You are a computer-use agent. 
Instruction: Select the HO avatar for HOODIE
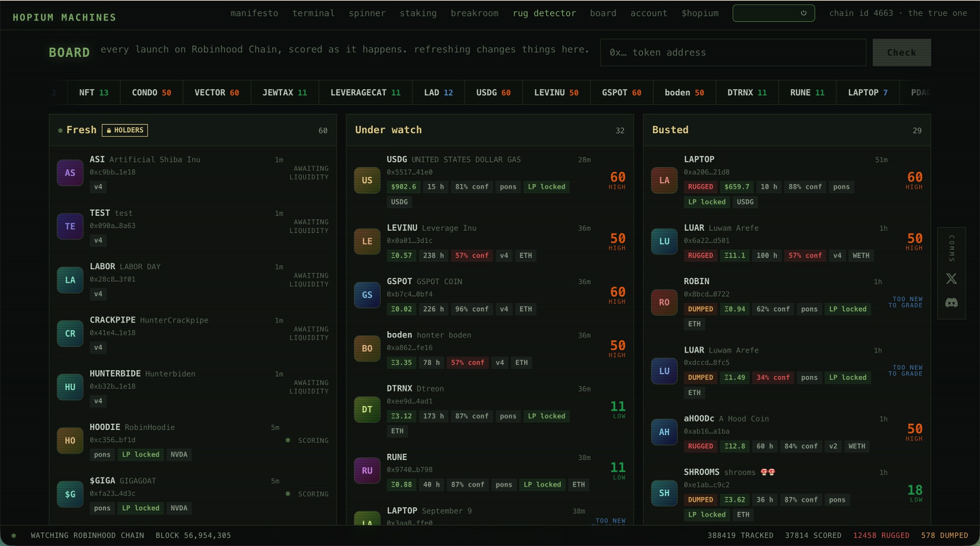(70, 441)
